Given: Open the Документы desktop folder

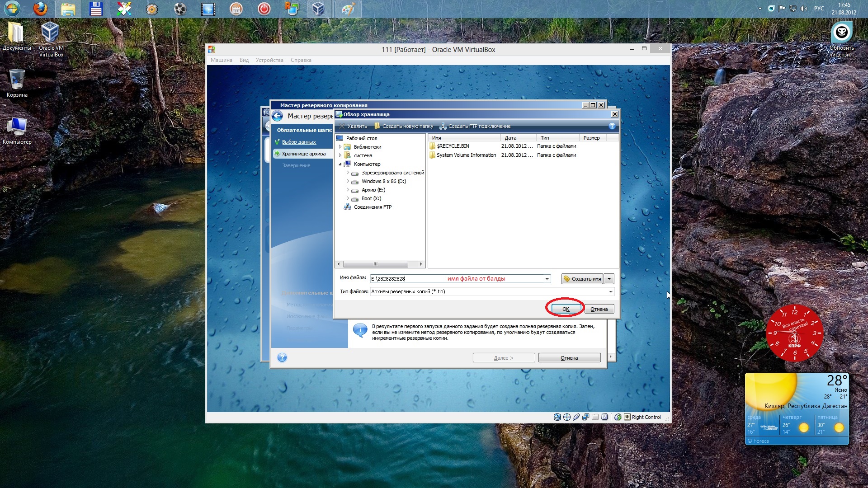Looking at the screenshot, I should 17,36.
